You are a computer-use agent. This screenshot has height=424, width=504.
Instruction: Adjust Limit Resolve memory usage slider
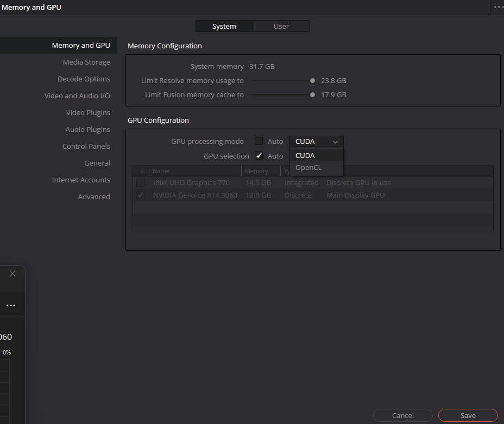[312, 81]
